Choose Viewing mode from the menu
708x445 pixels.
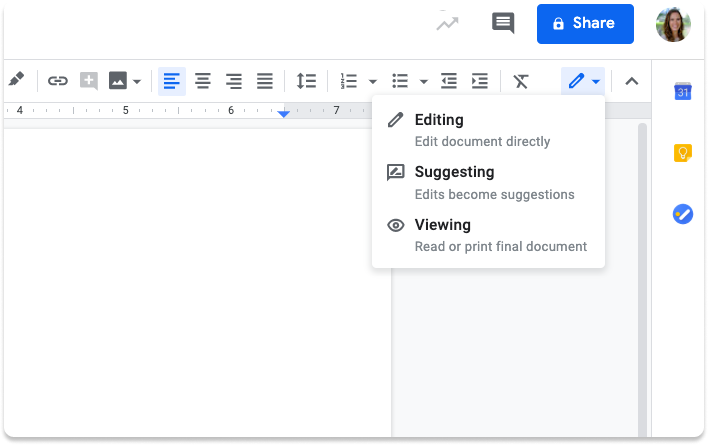click(x=488, y=235)
